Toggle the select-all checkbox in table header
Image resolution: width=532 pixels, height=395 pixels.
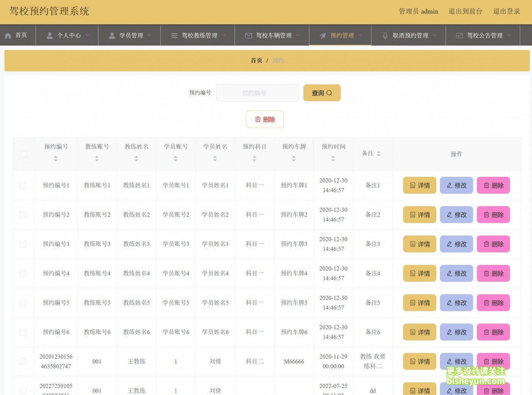click(24, 154)
